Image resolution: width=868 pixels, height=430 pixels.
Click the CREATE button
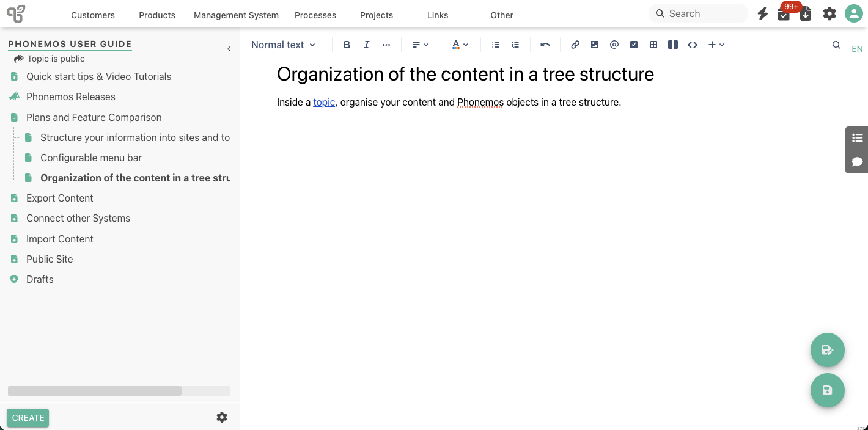click(28, 418)
